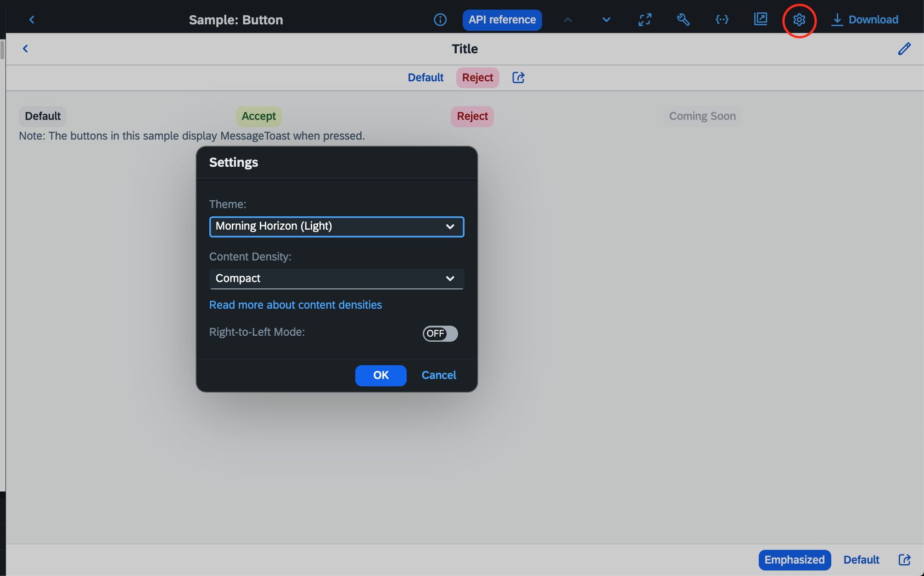The height and width of the screenshot is (576, 924).
Task: Open the API reference page
Action: pos(502,20)
